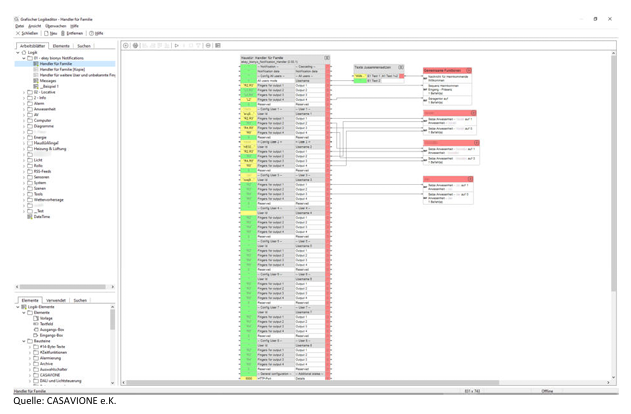Select the Alarmierung building block folder

tap(50, 358)
